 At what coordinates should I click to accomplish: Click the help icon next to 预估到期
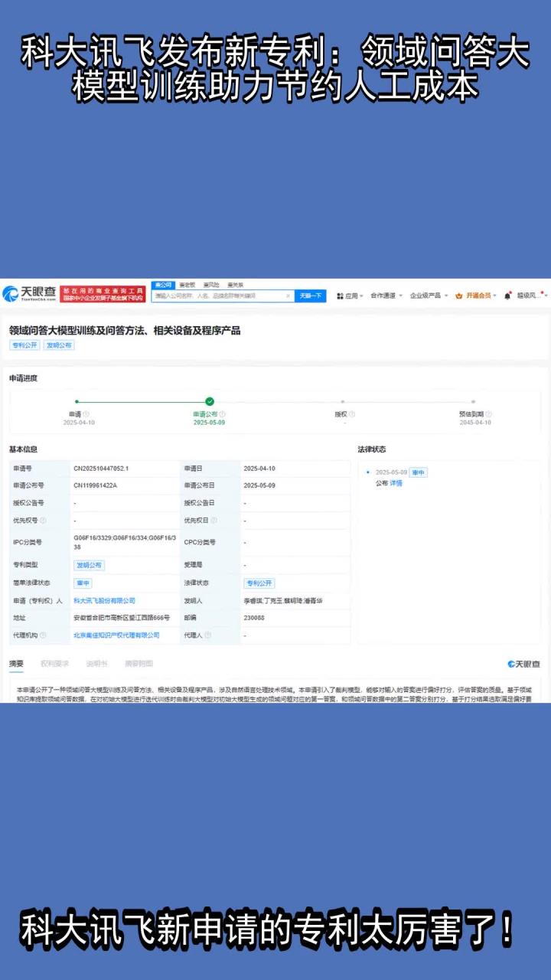[489, 414]
